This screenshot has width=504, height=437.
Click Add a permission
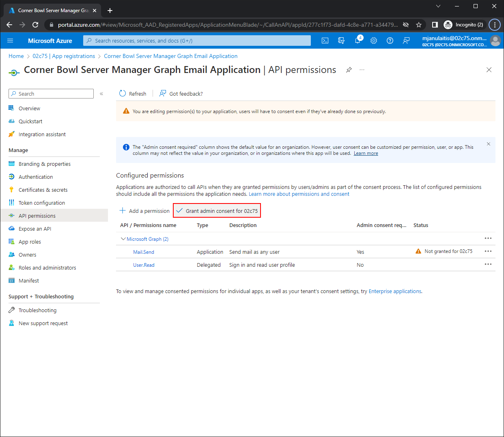pyautogui.click(x=145, y=211)
